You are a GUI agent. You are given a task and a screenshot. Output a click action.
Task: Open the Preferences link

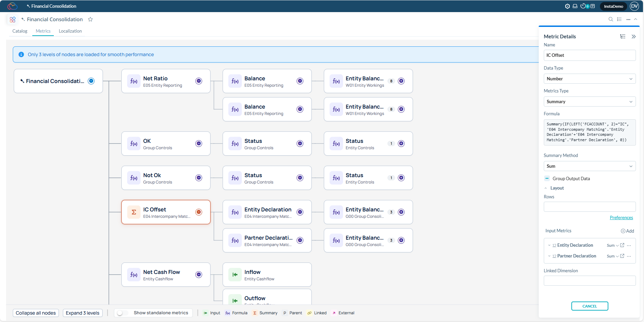[621, 217]
